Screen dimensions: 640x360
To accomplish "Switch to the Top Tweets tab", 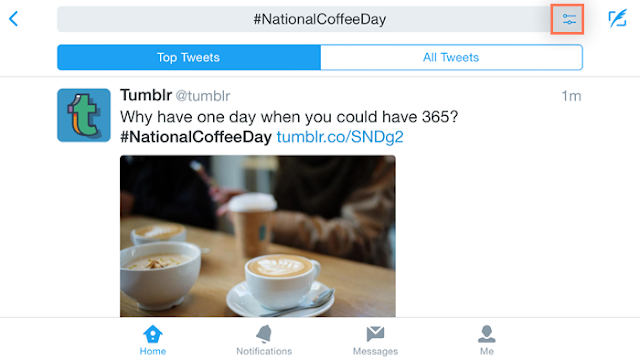I will pyautogui.click(x=189, y=58).
